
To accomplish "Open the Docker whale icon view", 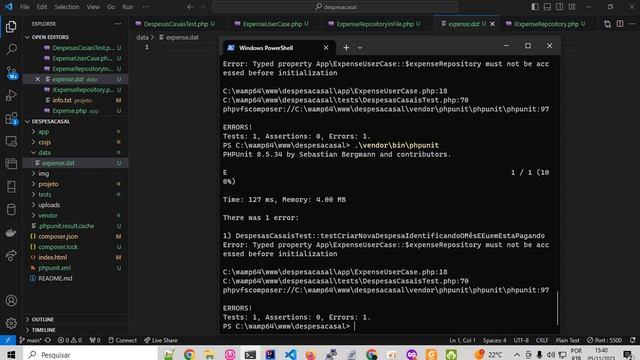I will [x=11, y=233].
